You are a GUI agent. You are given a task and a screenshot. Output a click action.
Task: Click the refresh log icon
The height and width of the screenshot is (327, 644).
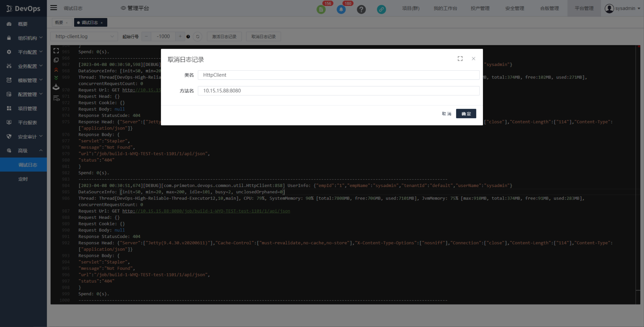coord(198,36)
